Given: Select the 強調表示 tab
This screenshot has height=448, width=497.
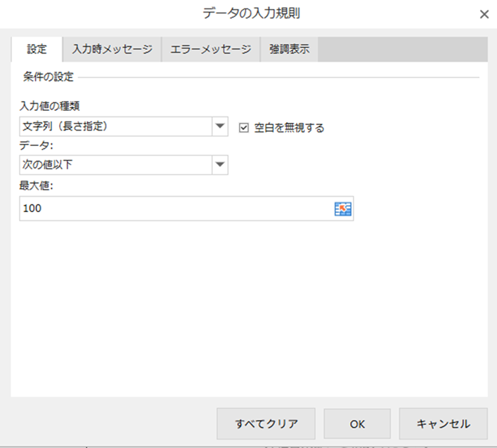Looking at the screenshot, I should point(289,49).
